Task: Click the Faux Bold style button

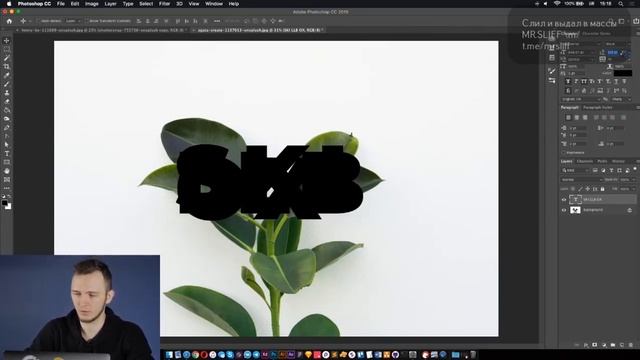Action: click(568, 82)
